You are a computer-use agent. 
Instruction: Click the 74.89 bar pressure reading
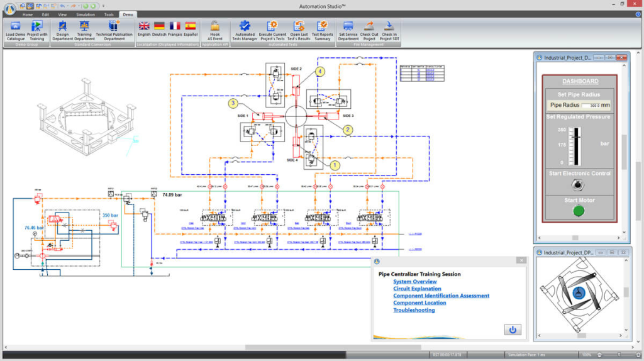pos(172,195)
